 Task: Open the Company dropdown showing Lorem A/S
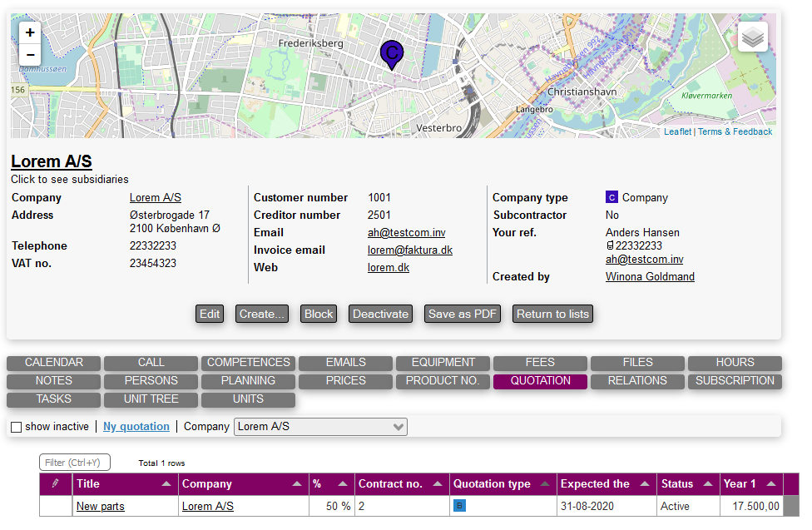319,427
